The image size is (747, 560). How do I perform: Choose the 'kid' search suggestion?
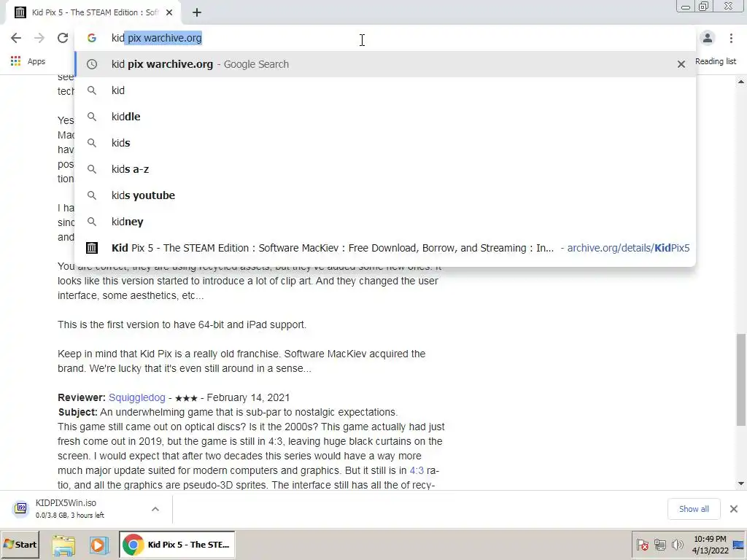(385, 90)
